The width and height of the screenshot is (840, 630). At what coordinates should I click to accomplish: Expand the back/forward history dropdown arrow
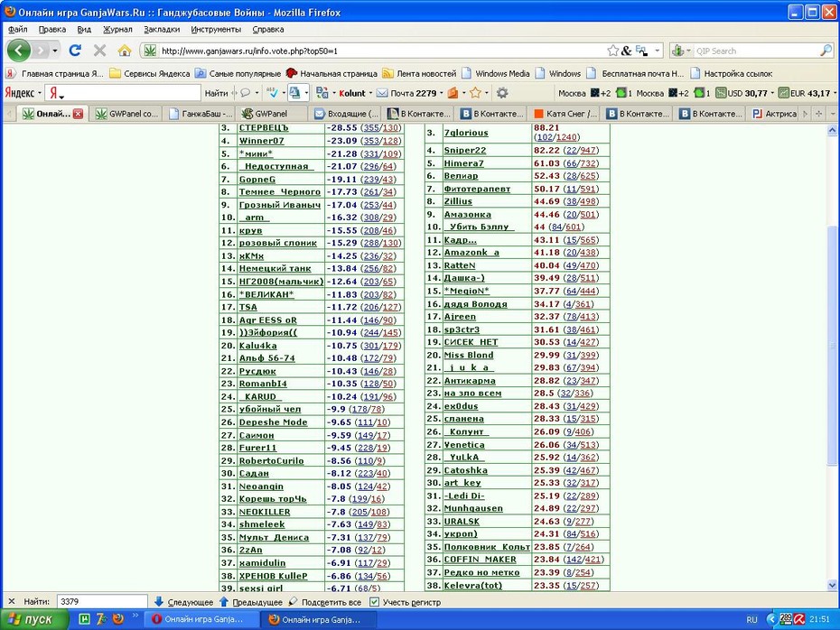[x=54, y=51]
